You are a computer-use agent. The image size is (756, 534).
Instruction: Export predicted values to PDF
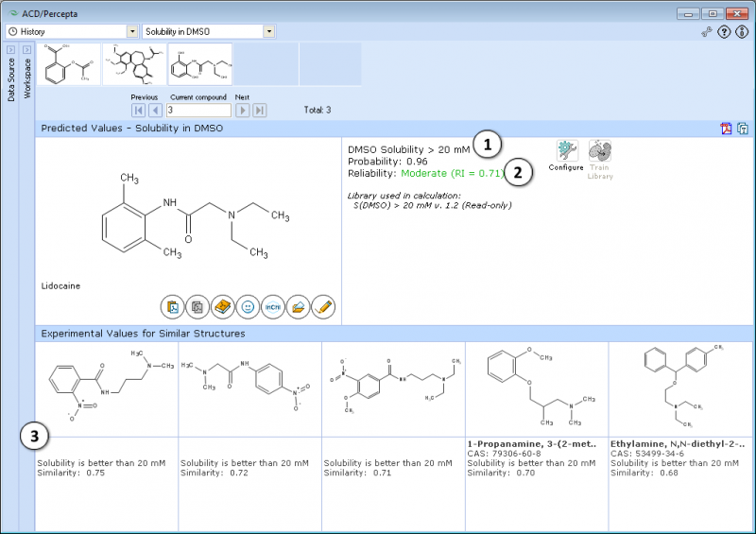click(726, 129)
